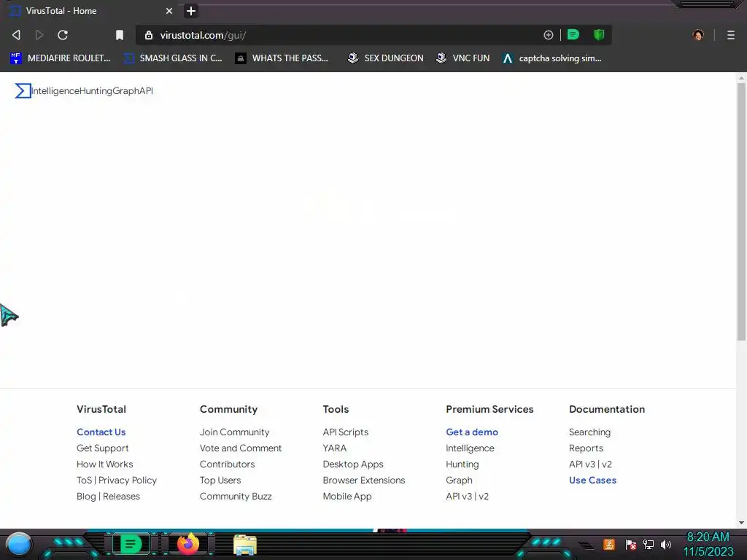Click the Use Cases link

click(592, 480)
